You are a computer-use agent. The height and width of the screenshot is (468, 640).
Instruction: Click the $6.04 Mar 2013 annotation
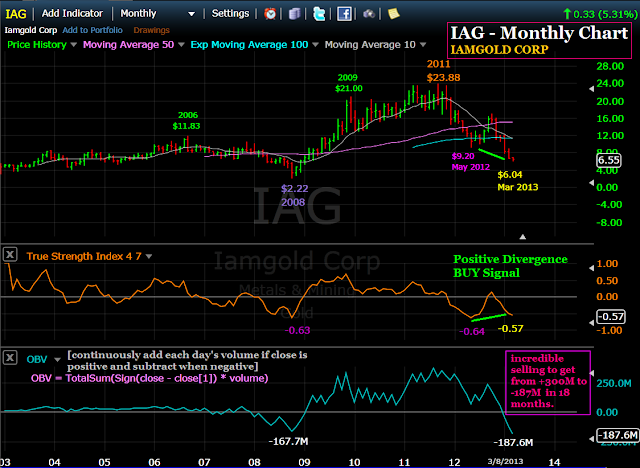coord(518,181)
